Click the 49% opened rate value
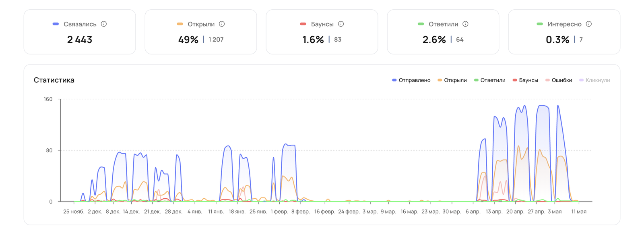Viewport: 644px width, 235px height. [188, 40]
